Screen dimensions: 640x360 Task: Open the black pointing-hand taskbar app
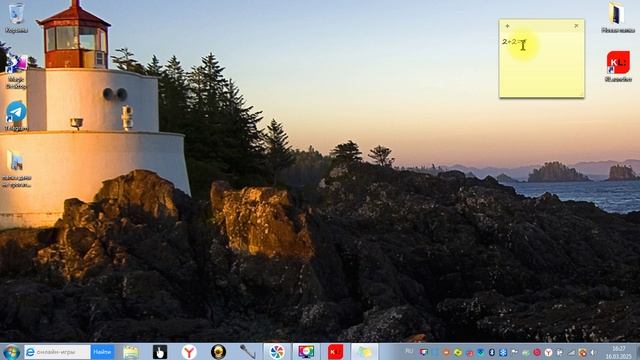click(x=160, y=352)
